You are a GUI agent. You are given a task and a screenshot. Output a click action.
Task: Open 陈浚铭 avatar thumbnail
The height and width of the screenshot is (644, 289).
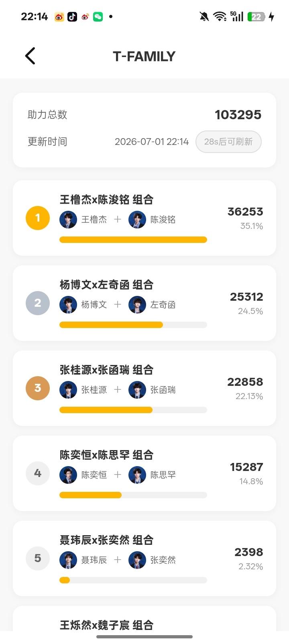137,220
